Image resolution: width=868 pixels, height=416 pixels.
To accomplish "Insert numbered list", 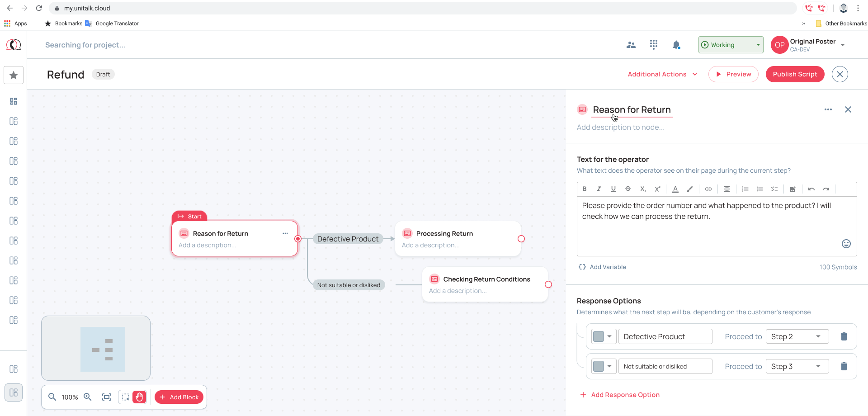I will (x=745, y=189).
